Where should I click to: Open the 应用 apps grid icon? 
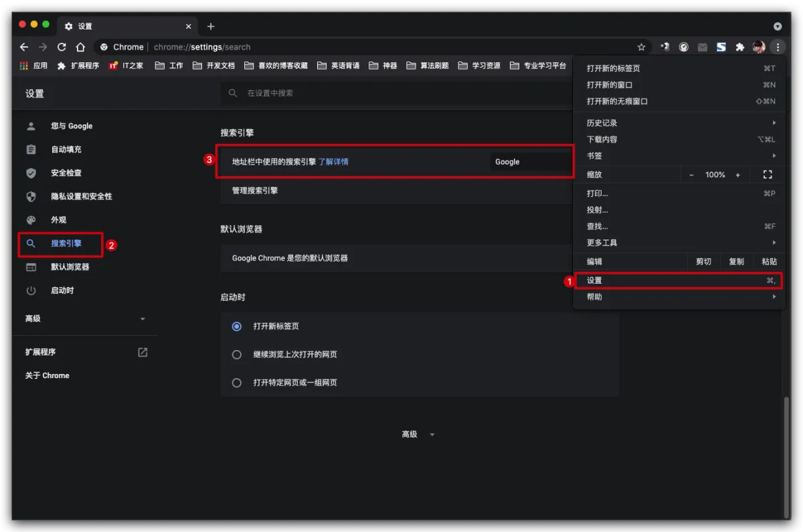[24, 66]
